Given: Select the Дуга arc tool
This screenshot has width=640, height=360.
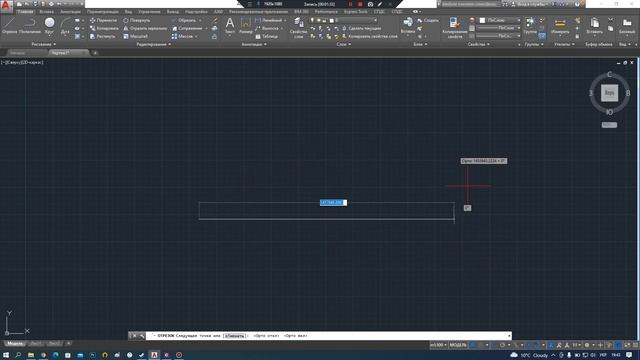Looking at the screenshot, I should [x=65, y=25].
